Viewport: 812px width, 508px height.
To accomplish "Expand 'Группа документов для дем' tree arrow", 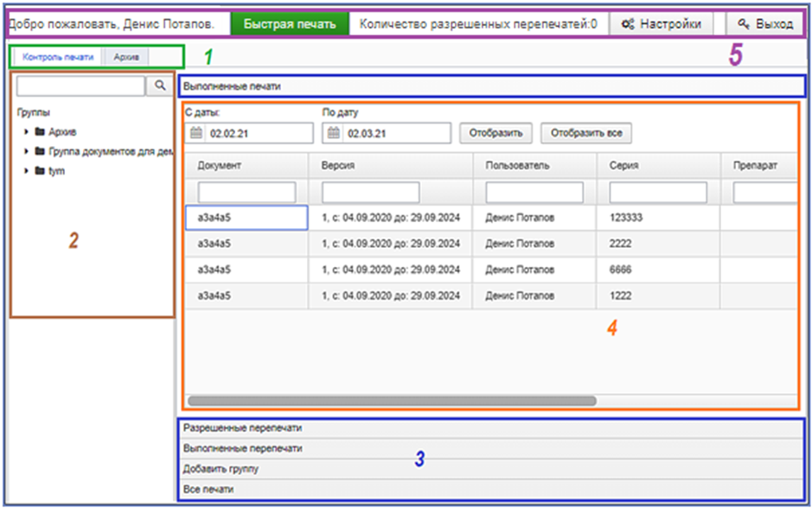I will [26, 151].
